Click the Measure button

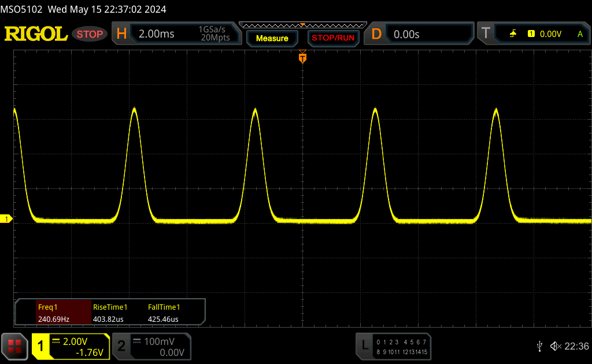click(272, 38)
